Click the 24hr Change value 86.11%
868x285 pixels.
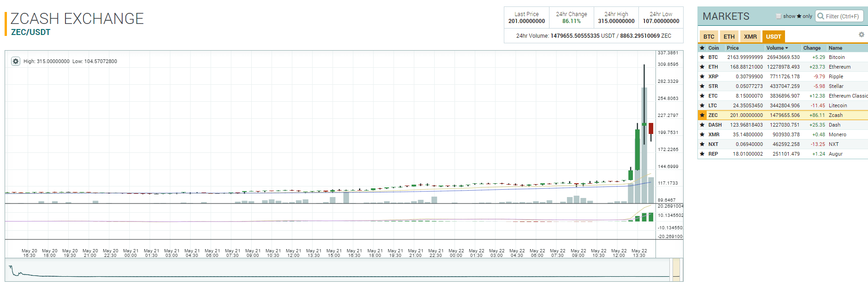572,21
